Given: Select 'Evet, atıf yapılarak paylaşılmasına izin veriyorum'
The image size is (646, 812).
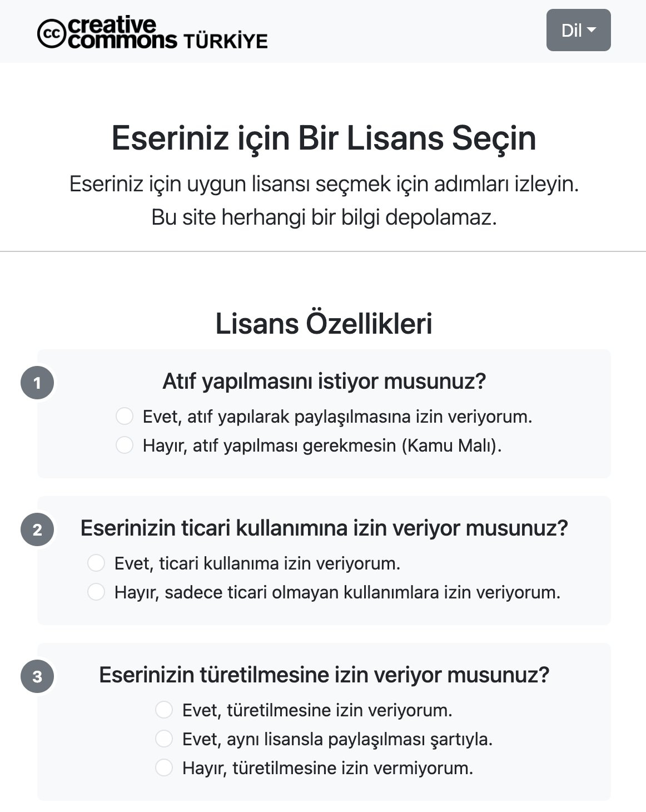Looking at the screenshot, I should pyautogui.click(x=125, y=416).
